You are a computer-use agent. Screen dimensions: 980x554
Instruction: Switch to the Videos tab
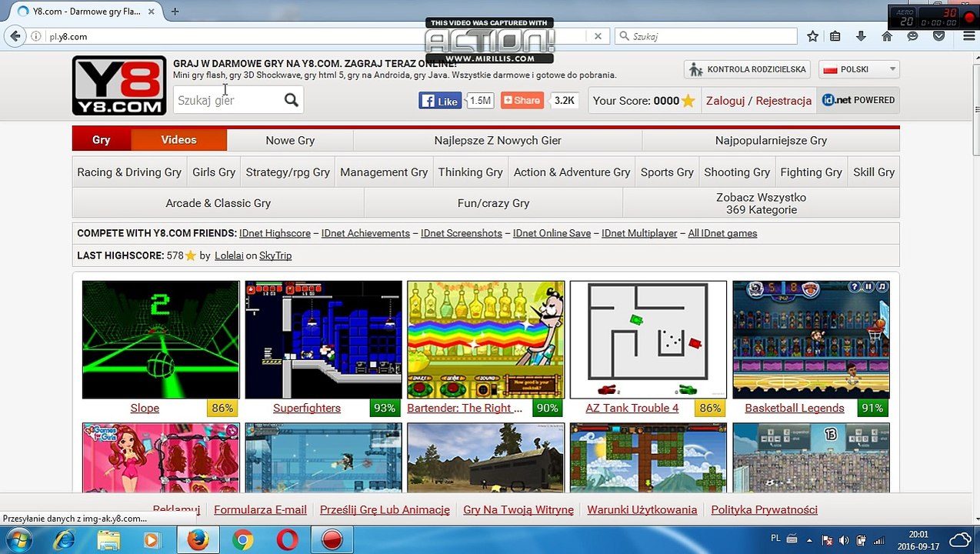179,140
